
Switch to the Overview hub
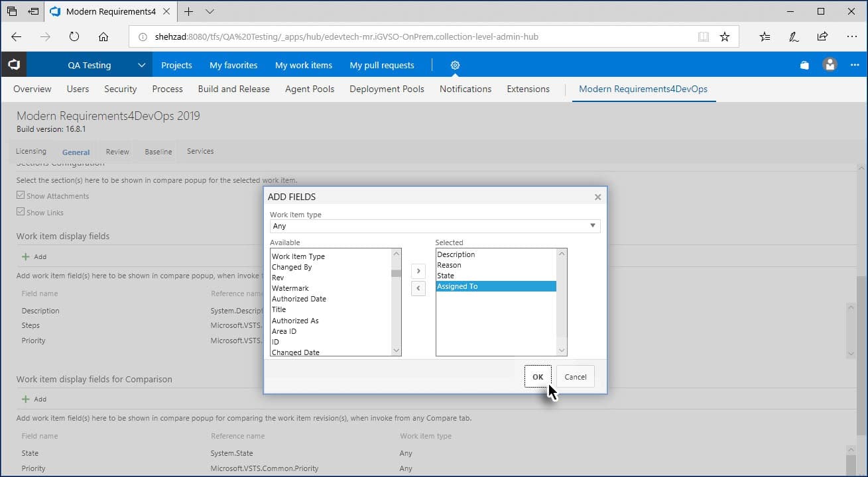tap(32, 89)
